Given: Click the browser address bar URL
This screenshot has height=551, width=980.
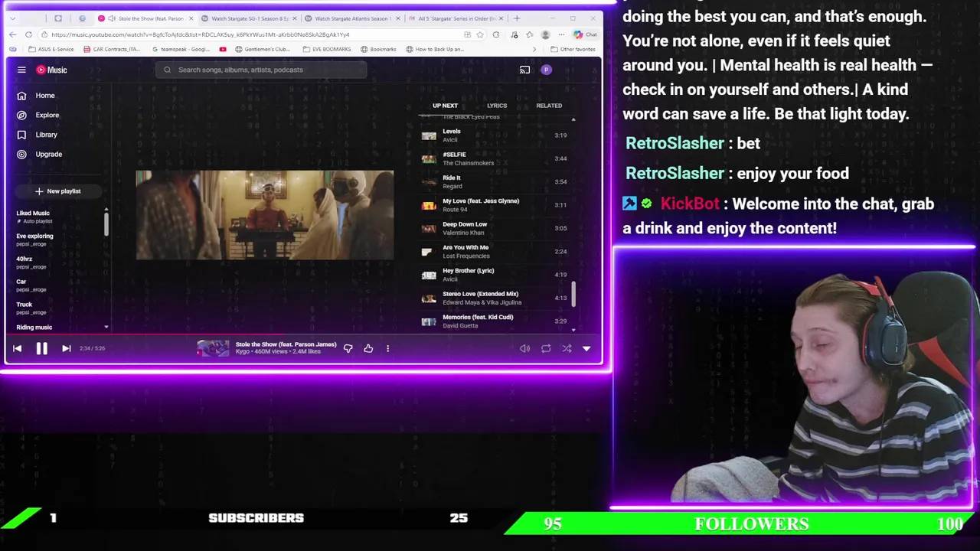Looking at the screenshot, I should pyautogui.click(x=201, y=34).
